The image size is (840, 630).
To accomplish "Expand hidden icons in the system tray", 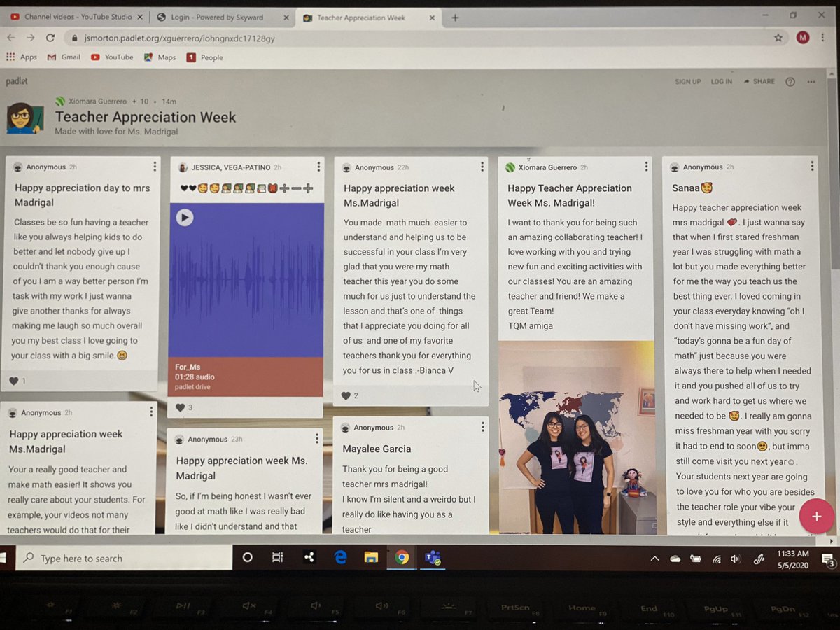I will tap(654, 558).
